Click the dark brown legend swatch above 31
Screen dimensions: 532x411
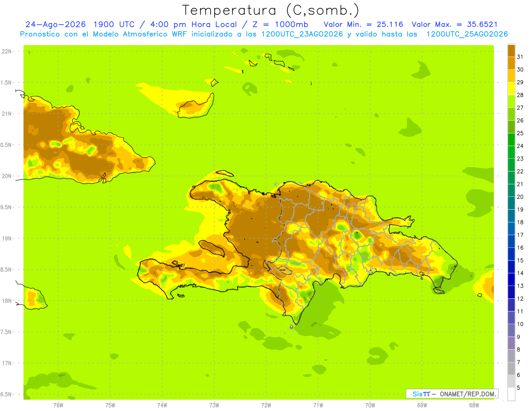click(x=511, y=51)
